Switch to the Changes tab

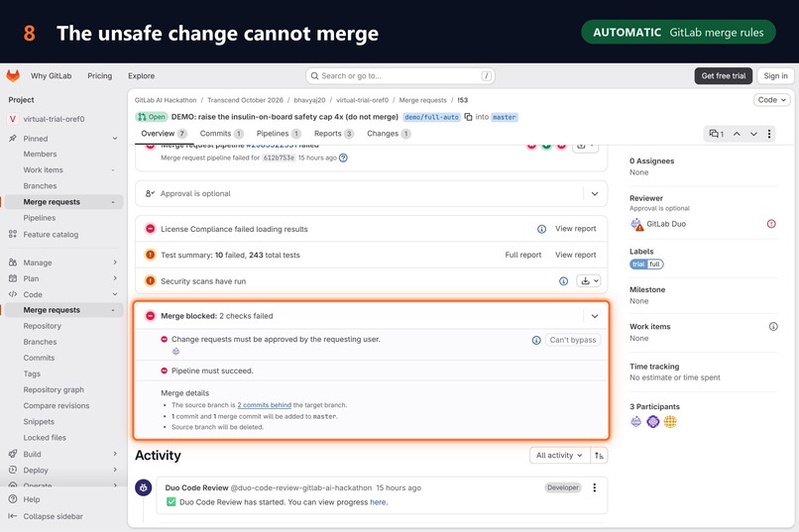click(389, 134)
